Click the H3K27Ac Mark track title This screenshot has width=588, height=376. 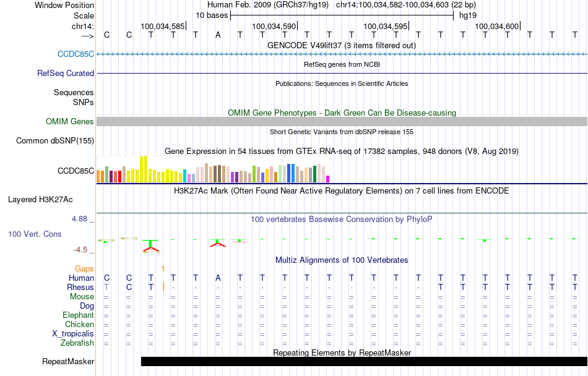342,190
